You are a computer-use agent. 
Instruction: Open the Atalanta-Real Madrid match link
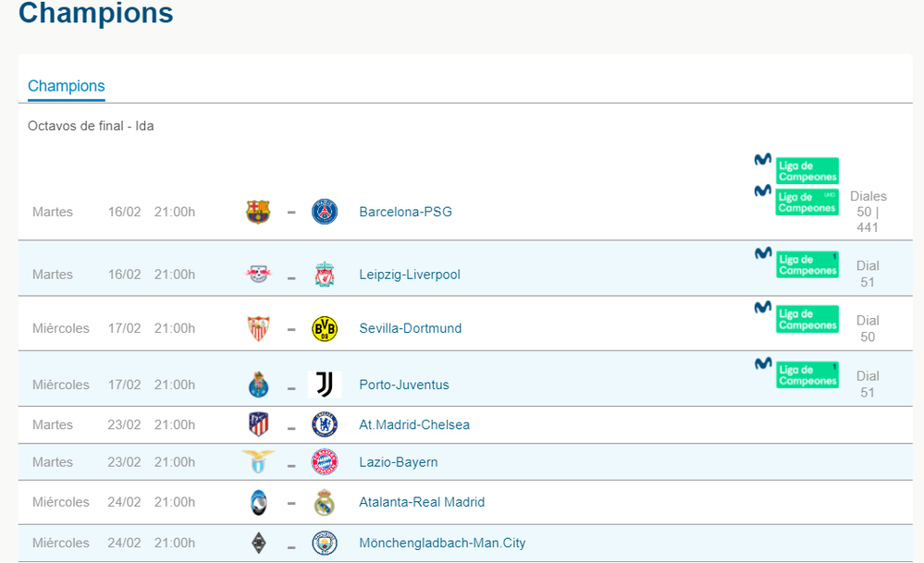click(421, 502)
